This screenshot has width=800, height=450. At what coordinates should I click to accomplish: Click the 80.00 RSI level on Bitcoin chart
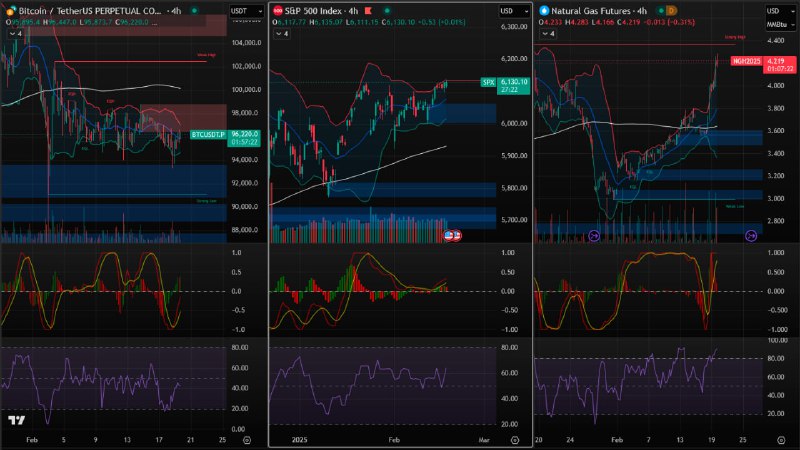tap(240, 347)
